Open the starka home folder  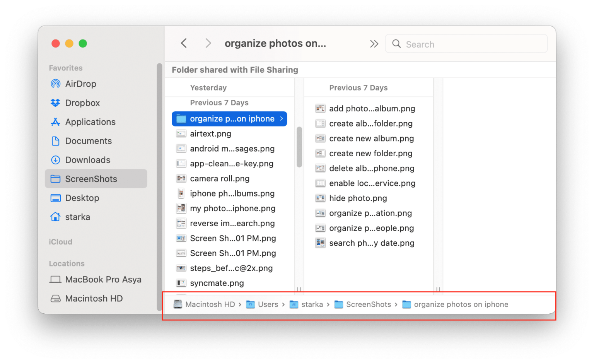coord(79,217)
